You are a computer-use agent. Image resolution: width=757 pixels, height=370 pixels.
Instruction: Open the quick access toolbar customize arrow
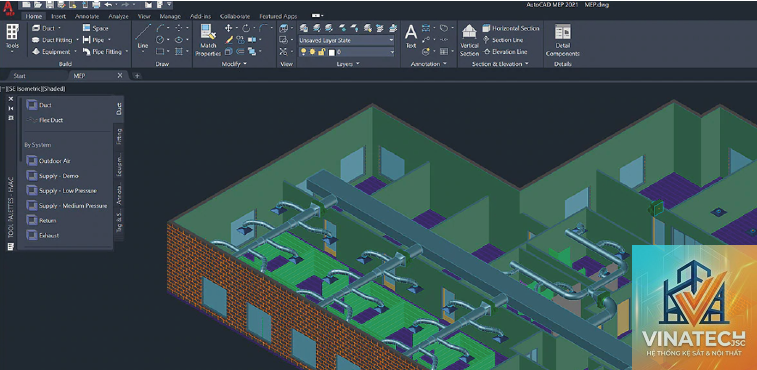pyautogui.click(x=169, y=5)
